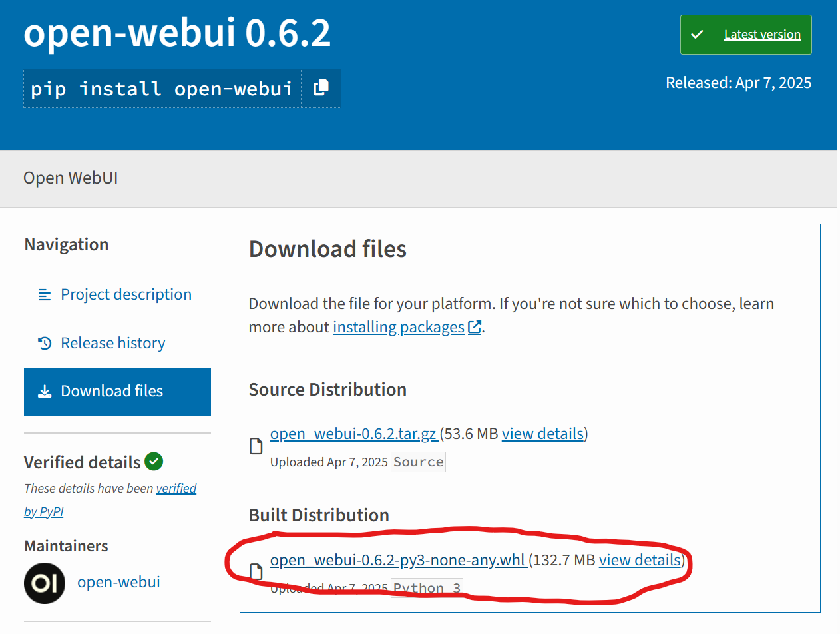The height and width of the screenshot is (634, 840).
Task: Click the Released: Apr 7, 2025 date
Action: [x=739, y=83]
